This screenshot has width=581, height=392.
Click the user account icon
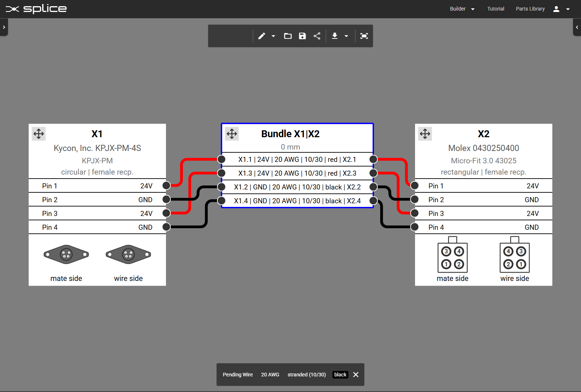pyautogui.click(x=556, y=9)
